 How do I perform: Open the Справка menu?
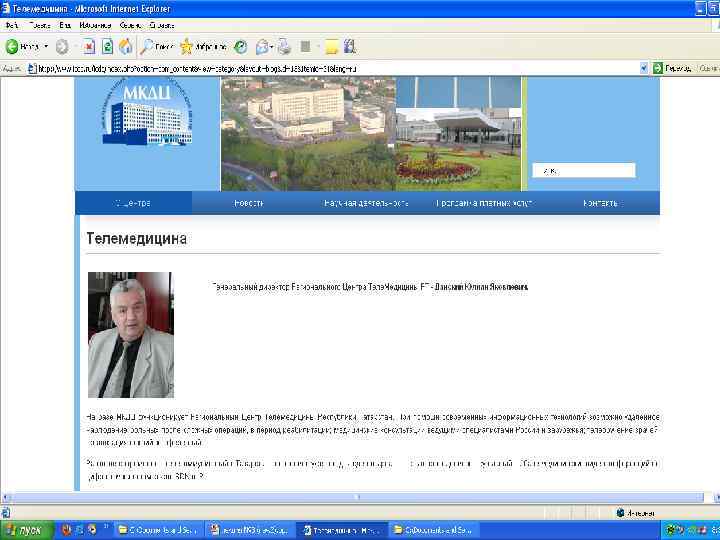click(162, 25)
